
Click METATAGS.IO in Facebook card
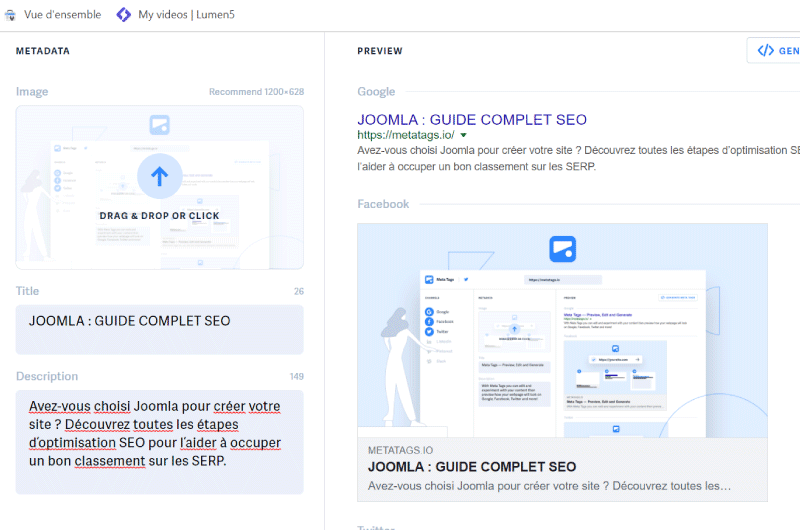[x=401, y=450]
